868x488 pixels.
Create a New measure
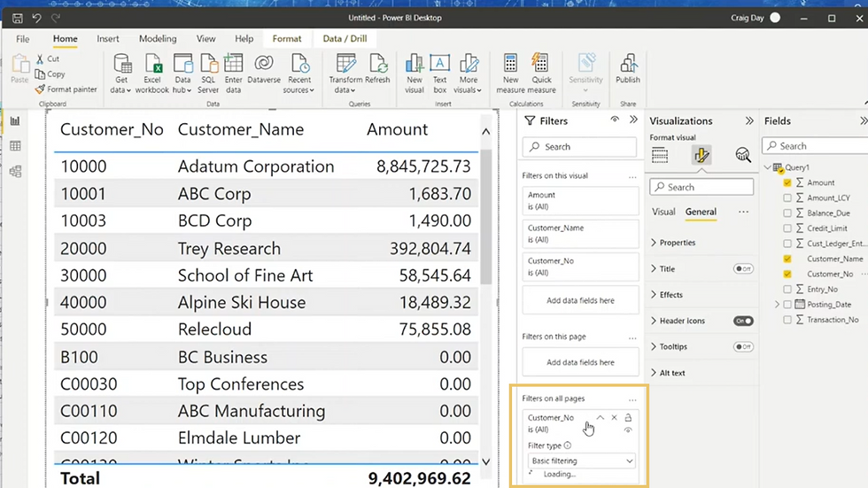pos(510,74)
